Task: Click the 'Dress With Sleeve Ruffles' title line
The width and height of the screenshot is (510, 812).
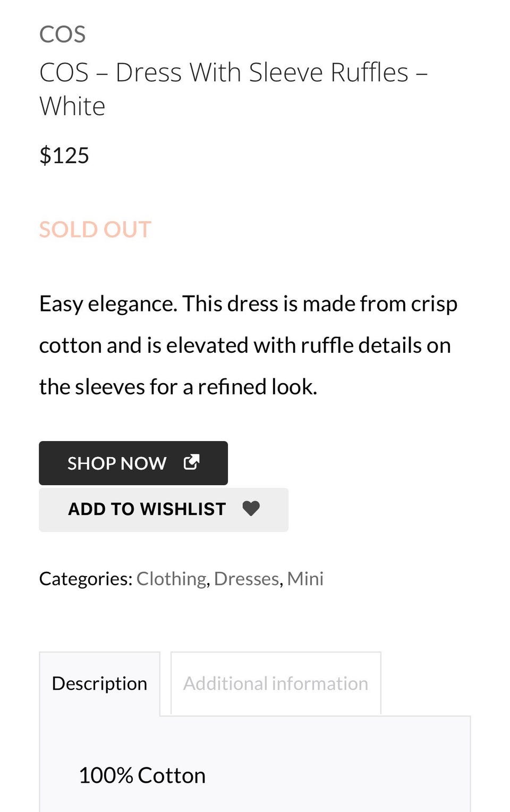Action: [x=234, y=72]
